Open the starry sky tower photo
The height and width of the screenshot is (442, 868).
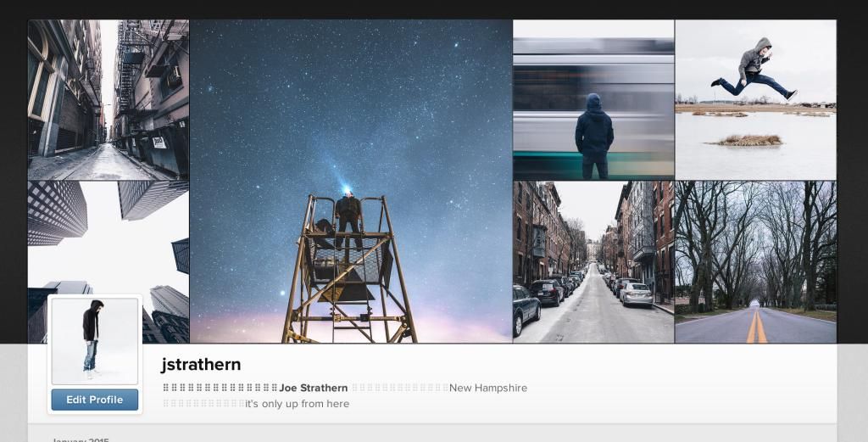[x=351, y=182]
